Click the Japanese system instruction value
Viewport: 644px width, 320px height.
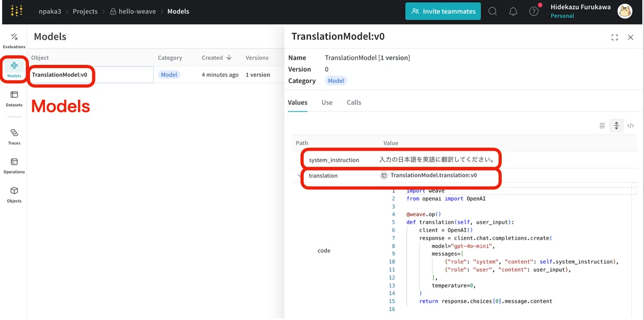(x=436, y=160)
